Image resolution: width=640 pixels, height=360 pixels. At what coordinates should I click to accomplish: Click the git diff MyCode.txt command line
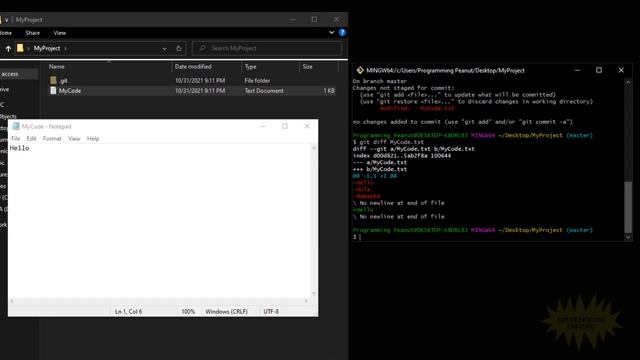pos(388,142)
